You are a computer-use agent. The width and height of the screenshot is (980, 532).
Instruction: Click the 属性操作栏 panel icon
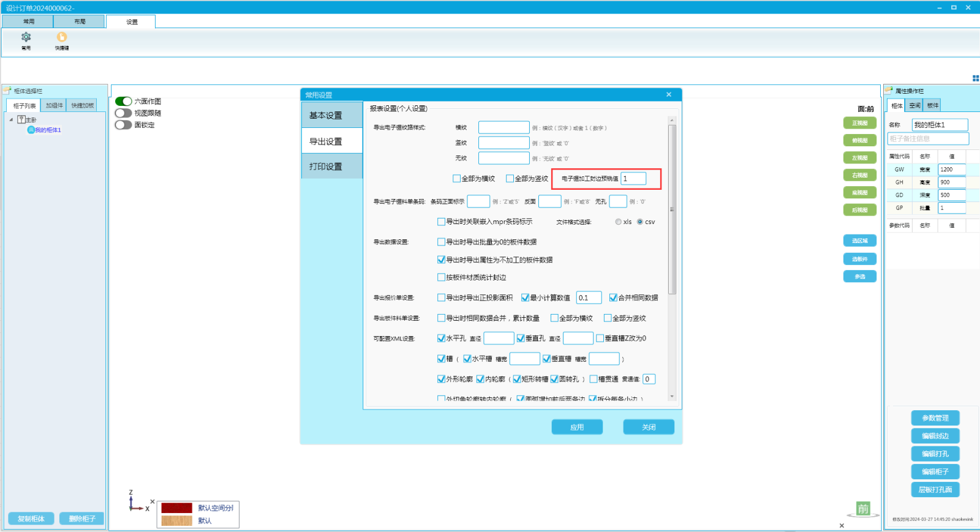889,91
